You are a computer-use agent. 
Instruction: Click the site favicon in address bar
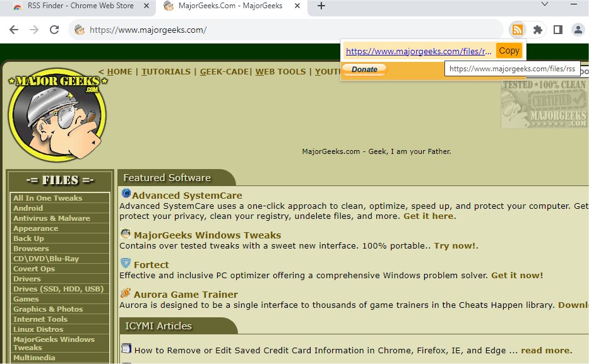[80, 30]
